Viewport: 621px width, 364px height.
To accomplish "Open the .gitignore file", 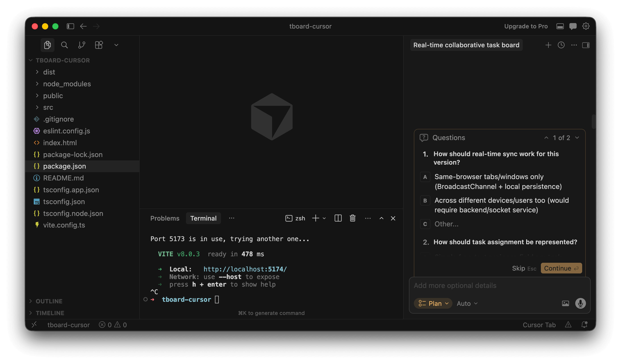I will (x=82, y=119).
